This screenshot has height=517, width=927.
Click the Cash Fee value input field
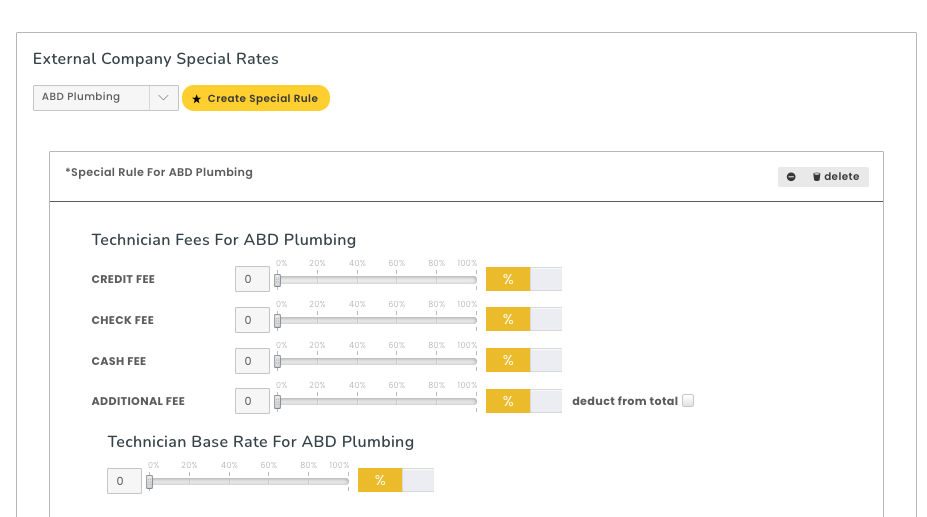click(251, 361)
